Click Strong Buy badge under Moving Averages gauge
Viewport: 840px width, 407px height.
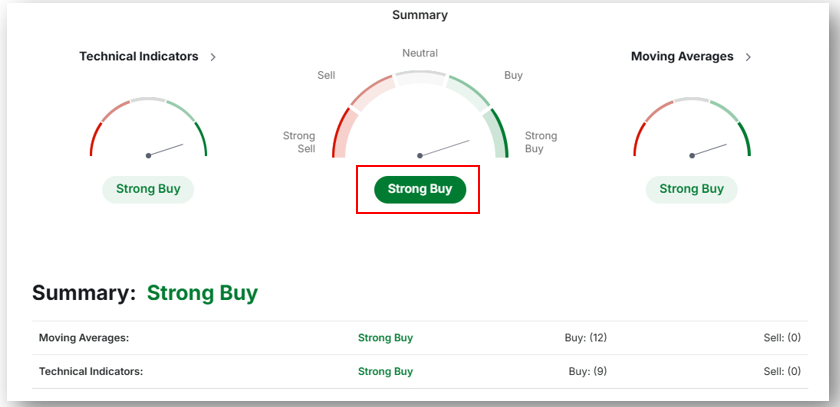coord(692,190)
